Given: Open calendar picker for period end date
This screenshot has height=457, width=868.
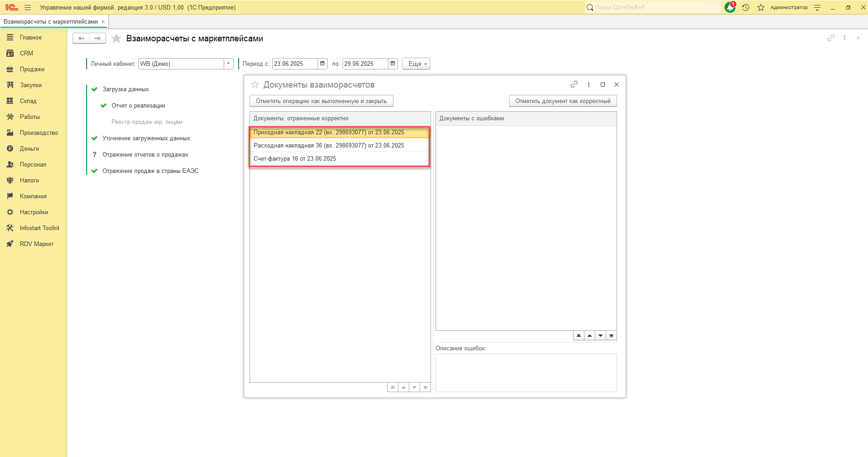Looking at the screenshot, I should point(393,64).
